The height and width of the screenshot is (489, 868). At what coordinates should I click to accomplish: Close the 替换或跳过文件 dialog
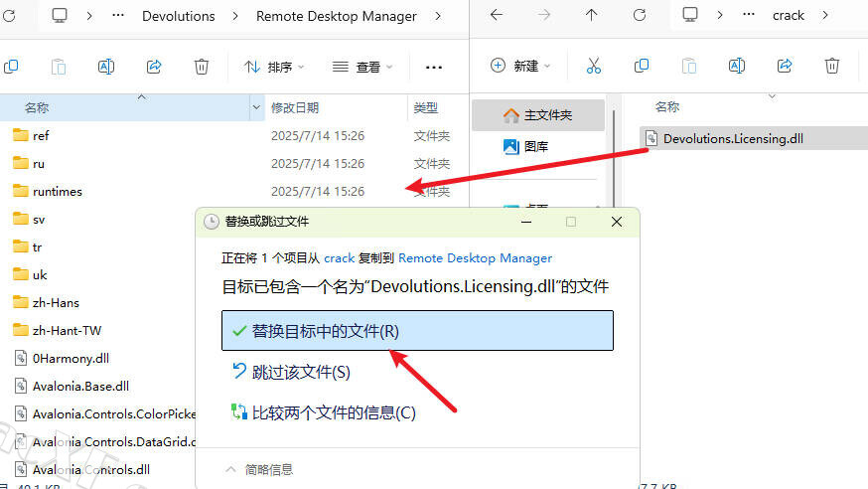click(x=617, y=222)
